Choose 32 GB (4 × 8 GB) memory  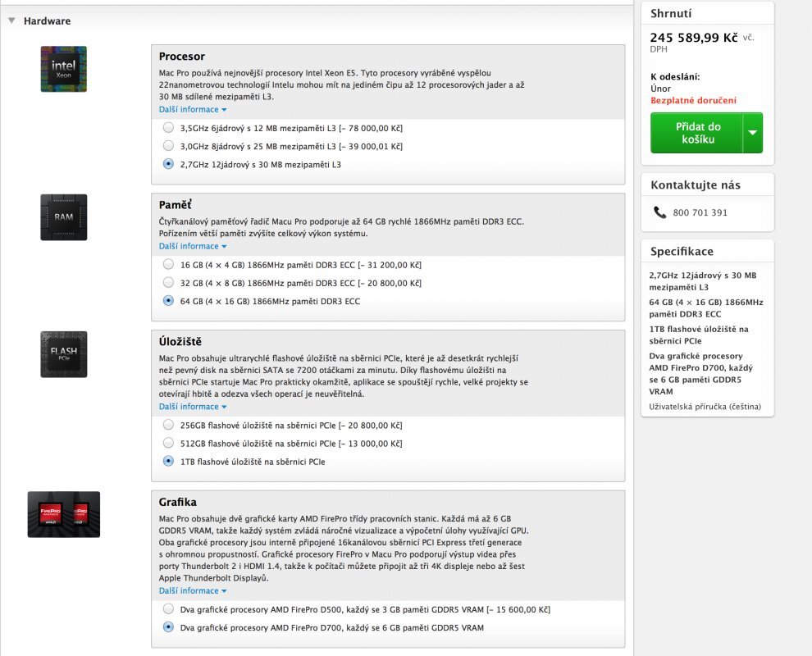(168, 283)
